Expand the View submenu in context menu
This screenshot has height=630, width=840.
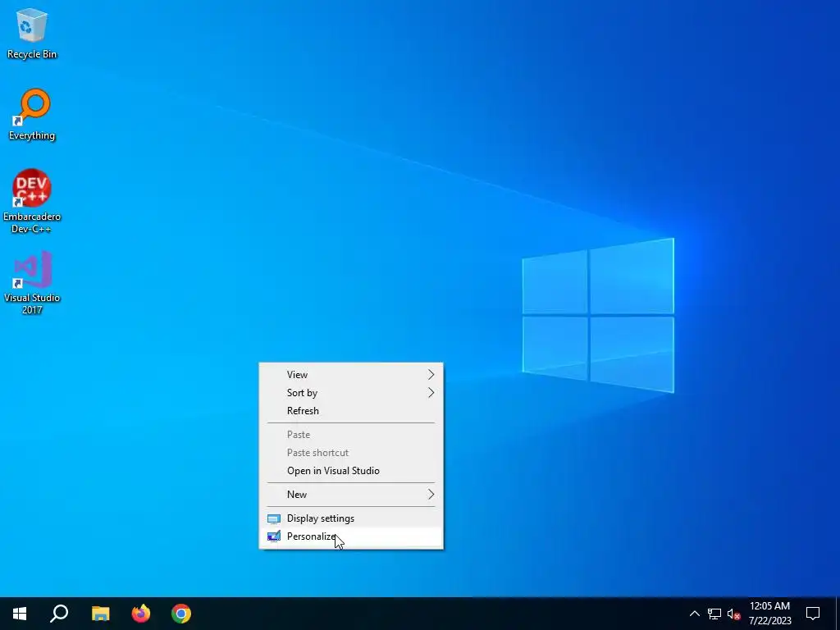pos(351,374)
